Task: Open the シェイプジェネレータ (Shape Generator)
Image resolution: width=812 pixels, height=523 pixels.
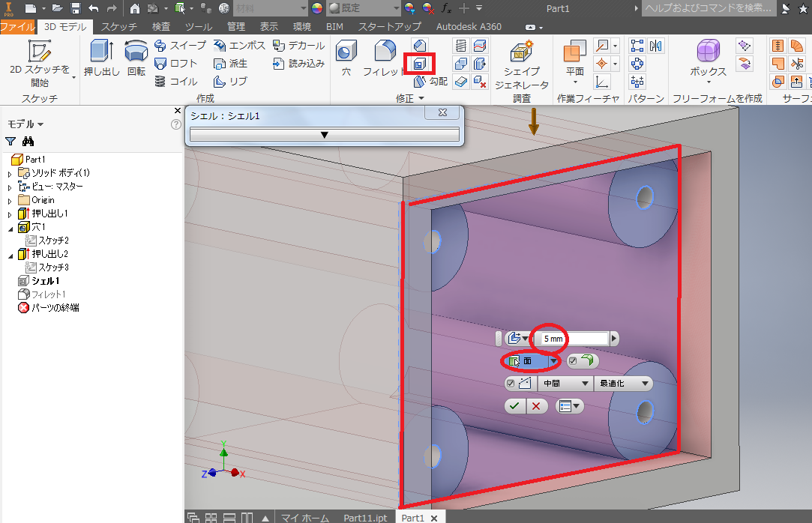Action: (x=522, y=64)
